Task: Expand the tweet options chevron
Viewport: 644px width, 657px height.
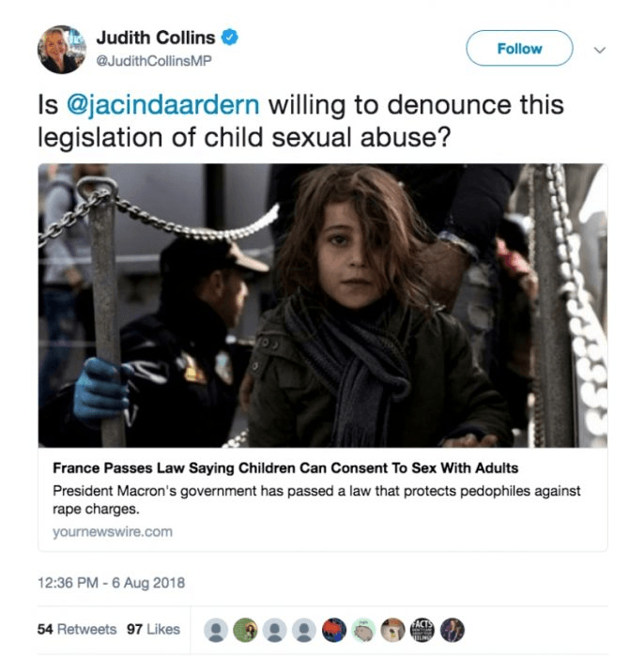Action: click(x=600, y=50)
